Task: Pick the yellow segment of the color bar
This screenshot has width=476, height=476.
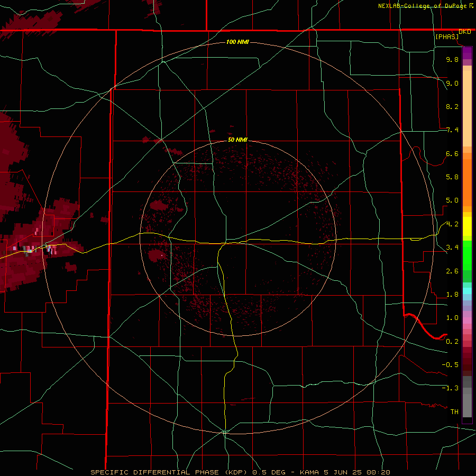Action: (x=467, y=226)
